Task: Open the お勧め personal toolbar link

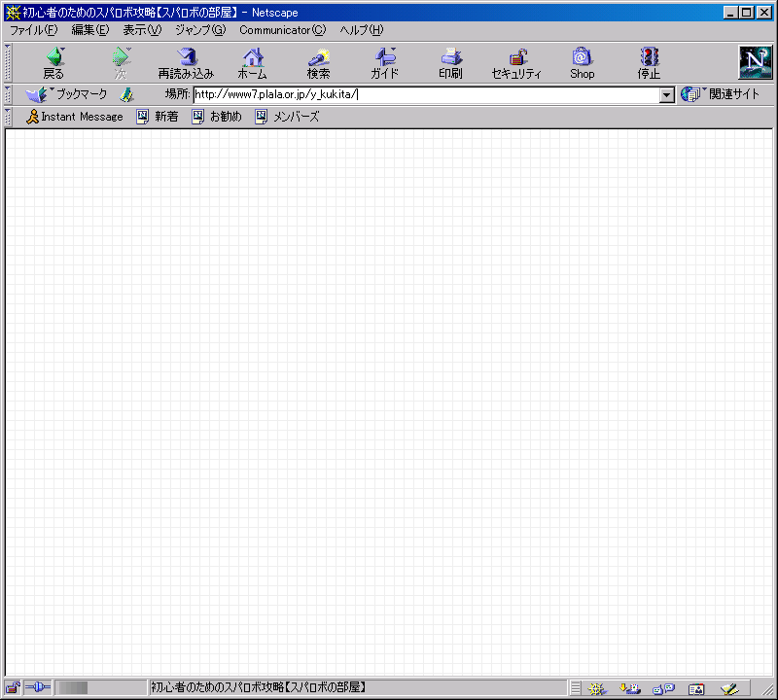Action: [x=217, y=117]
